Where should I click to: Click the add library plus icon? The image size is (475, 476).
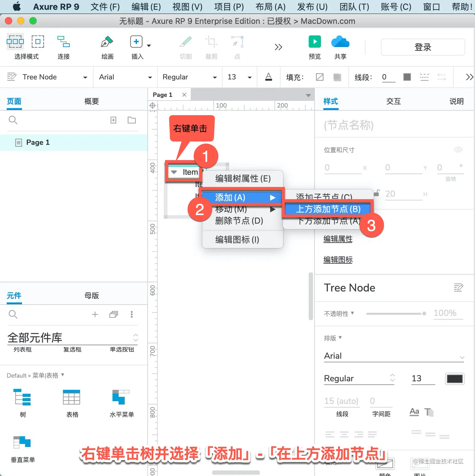(x=95, y=314)
